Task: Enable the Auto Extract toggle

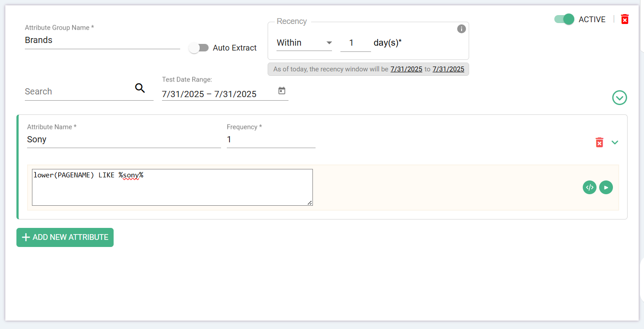Action: click(x=198, y=48)
